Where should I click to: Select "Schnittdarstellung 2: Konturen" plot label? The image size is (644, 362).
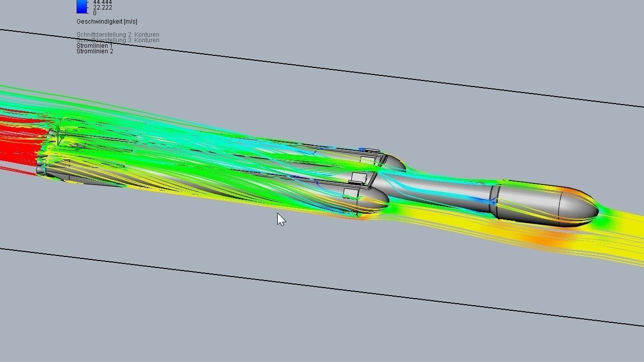[x=118, y=35]
